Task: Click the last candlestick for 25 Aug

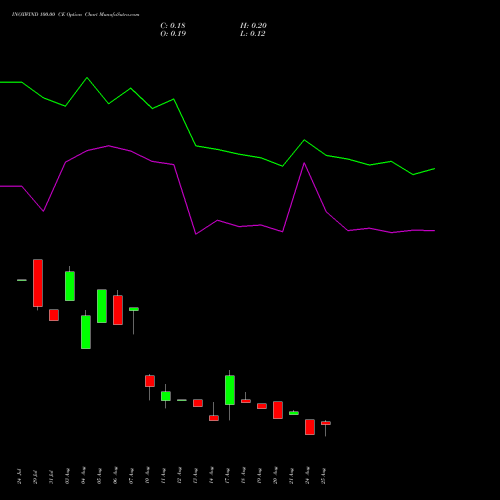Action: click(x=326, y=423)
